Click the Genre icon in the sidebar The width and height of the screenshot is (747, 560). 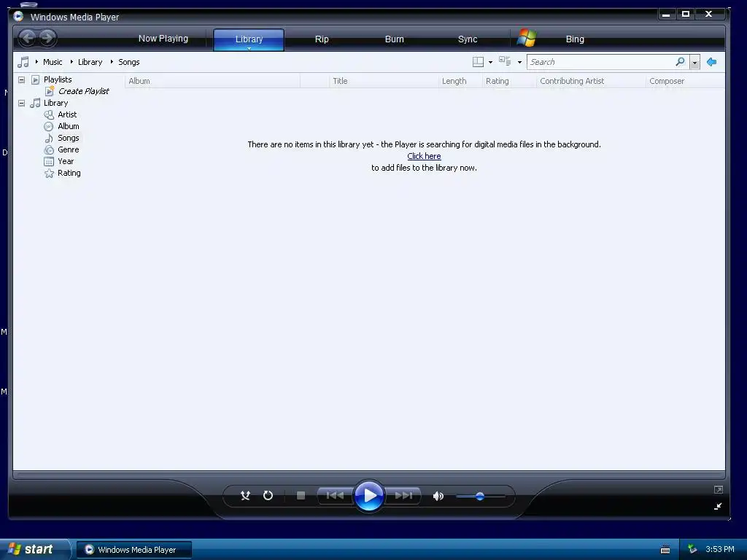click(49, 149)
